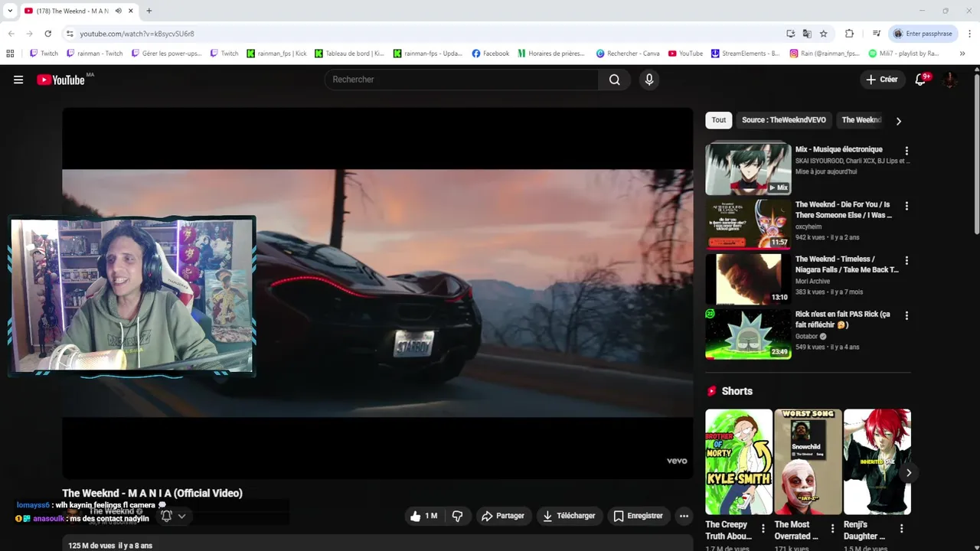Select Source : TheWeekndVEVO filter chip
Image resolution: width=980 pixels, height=551 pixels.
tap(784, 120)
